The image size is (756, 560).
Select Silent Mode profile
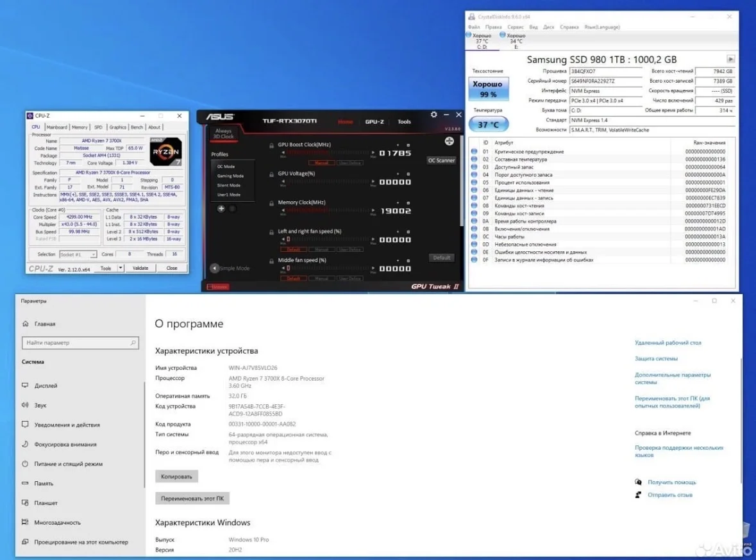[x=228, y=185]
